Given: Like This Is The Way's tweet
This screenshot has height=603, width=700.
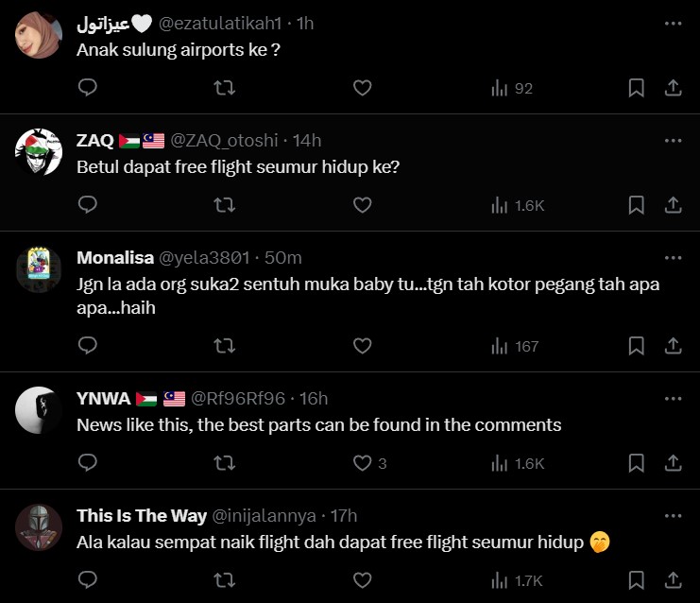Looking at the screenshot, I should pyautogui.click(x=362, y=579).
